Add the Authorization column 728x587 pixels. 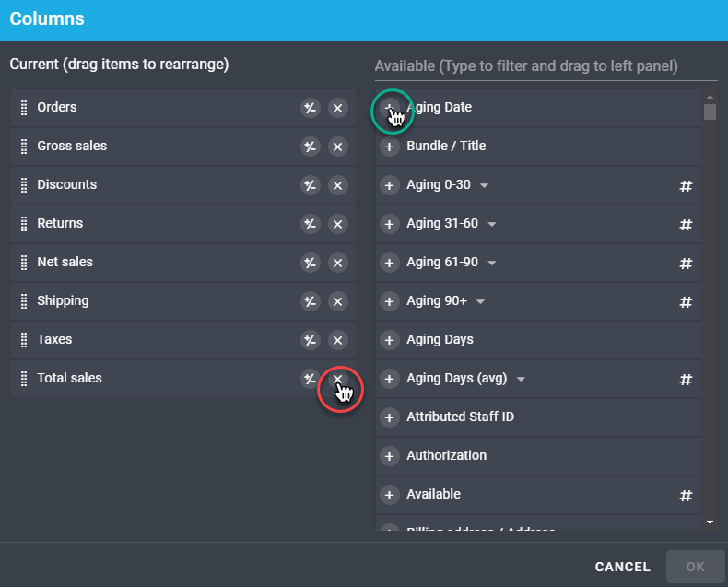coord(390,456)
